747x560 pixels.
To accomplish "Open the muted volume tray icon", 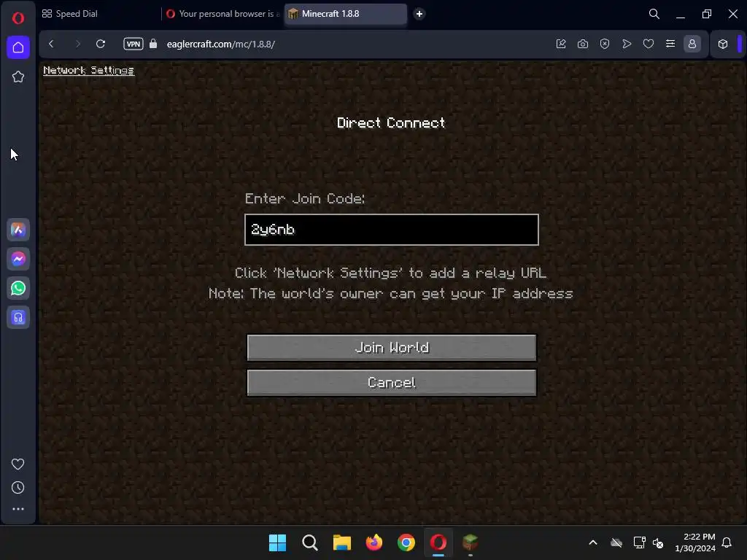I will click(x=658, y=542).
